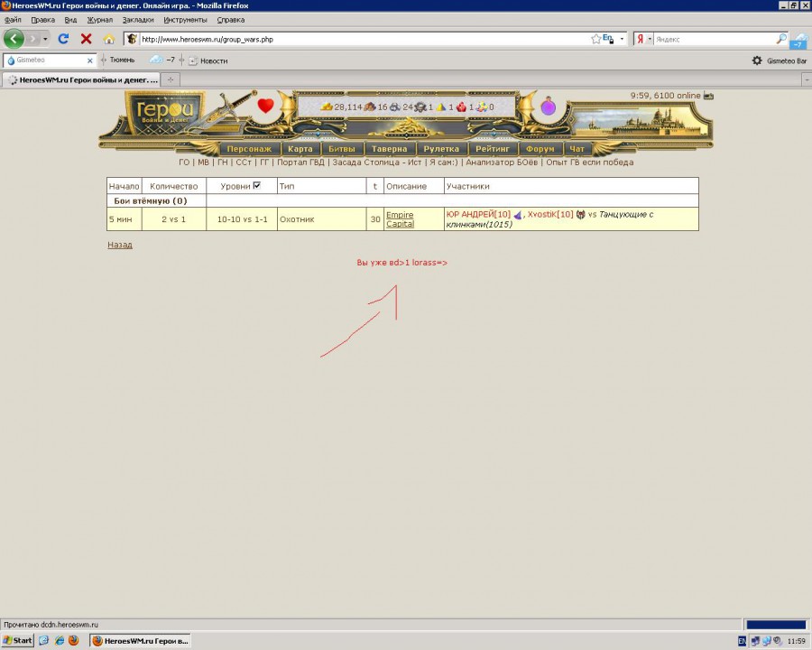Click the mercury resource icon
812x650 pixels.
(420, 107)
